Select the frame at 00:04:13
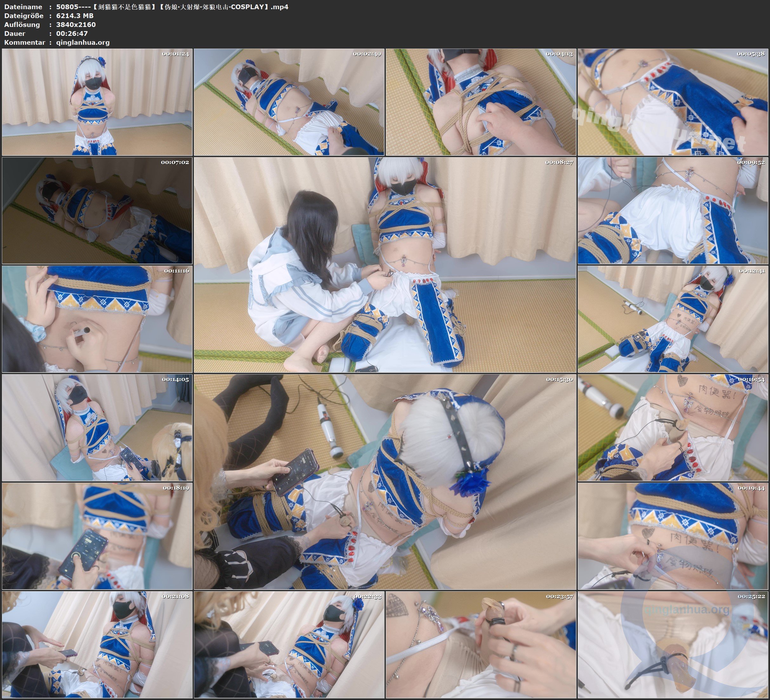770x700 pixels. (481, 102)
